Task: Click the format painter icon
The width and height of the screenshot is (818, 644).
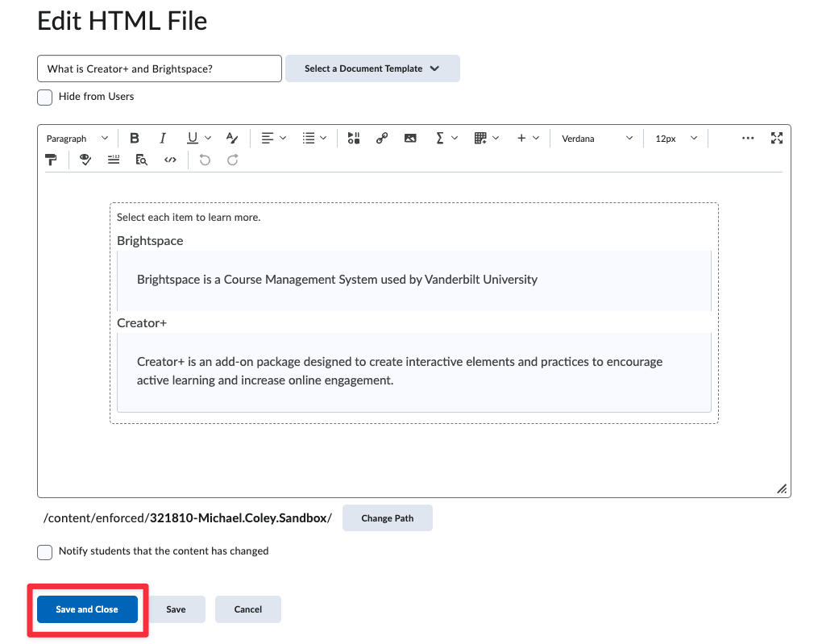Action: click(52, 160)
